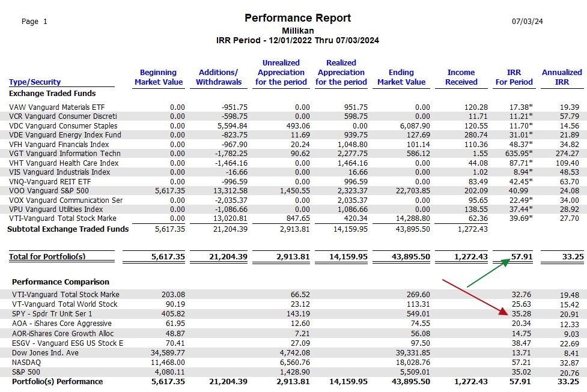Viewport: 587px width, 392px height.
Task: Click Realized Appreciation for the period header
Action: pyautogui.click(x=341, y=72)
